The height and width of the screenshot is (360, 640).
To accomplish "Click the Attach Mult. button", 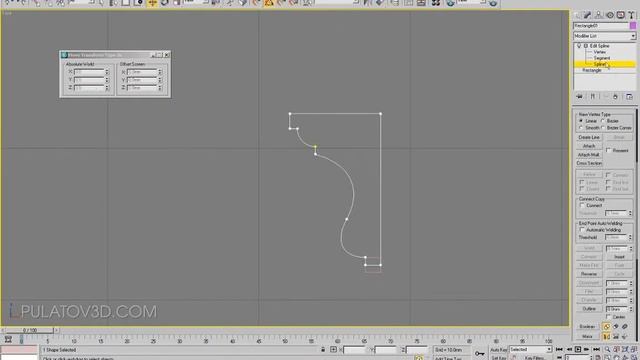I will [589, 155].
